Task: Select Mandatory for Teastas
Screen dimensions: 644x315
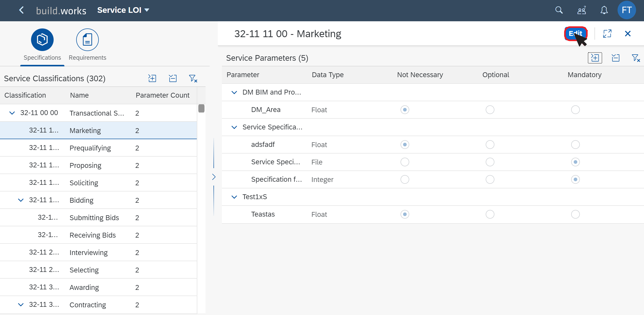Action: [575, 214]
